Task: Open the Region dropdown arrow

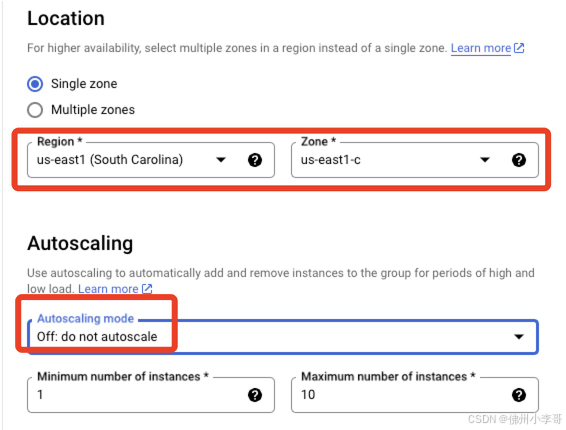Action: click(x=221, y=160)
